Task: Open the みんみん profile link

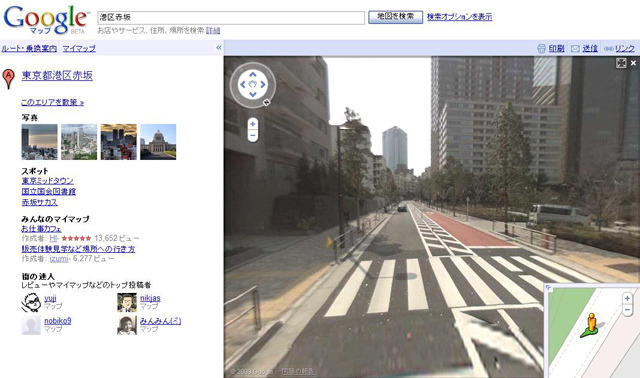Action: coord(160,321)
